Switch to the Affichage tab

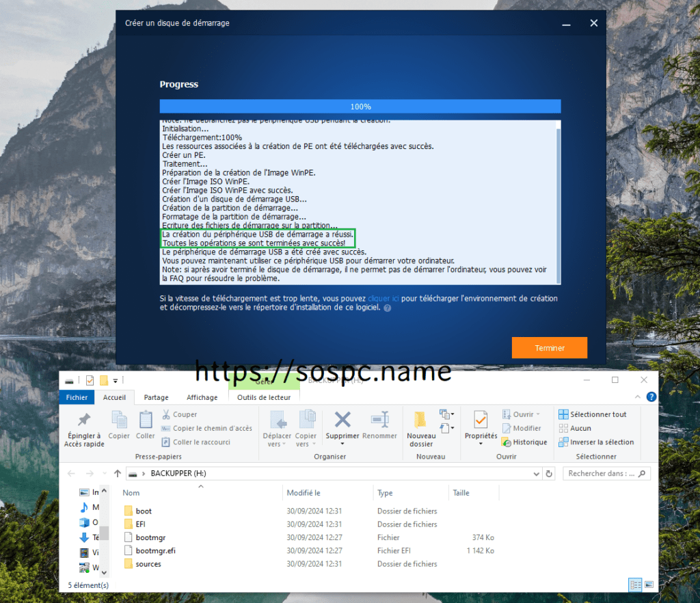pyautogui.click(x=202, y=397)
